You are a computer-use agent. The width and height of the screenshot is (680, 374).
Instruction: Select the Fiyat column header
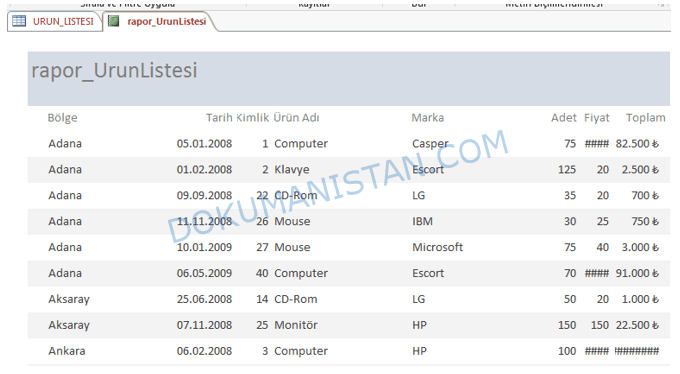pyautogui.click(x=597, y=118)
